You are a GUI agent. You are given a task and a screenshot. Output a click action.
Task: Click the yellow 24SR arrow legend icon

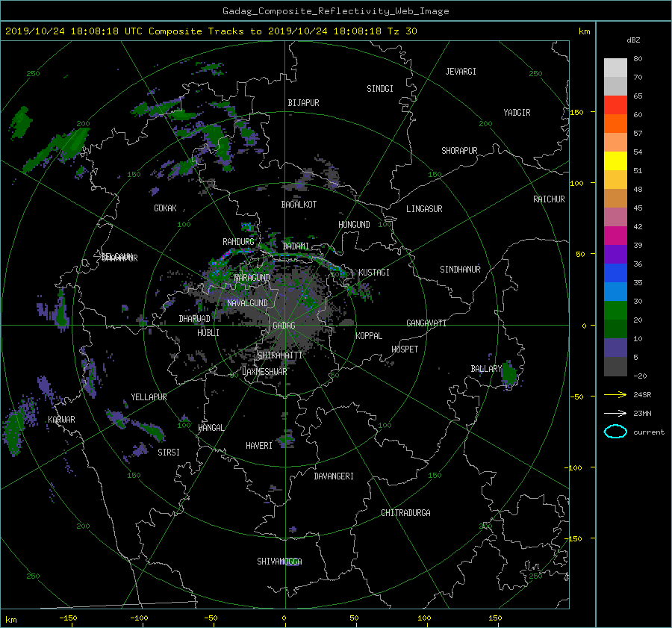pyautogui.click(x=615, y=394)
